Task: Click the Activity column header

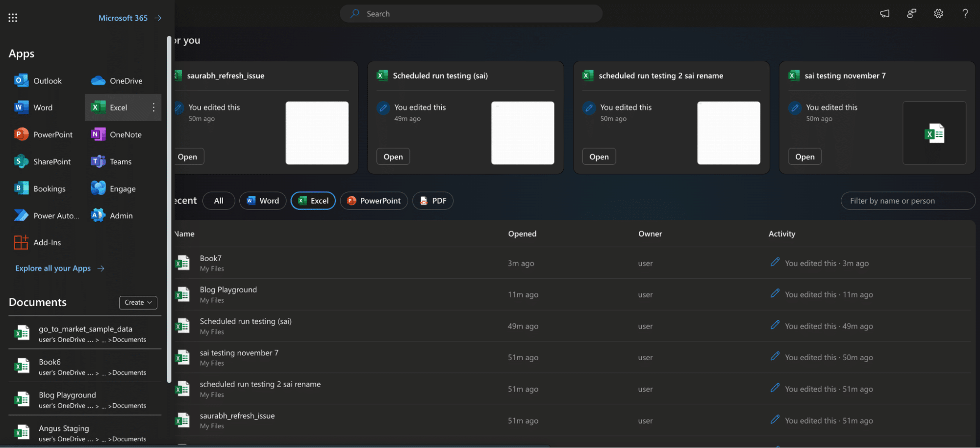Action: [x=782, y=234]
